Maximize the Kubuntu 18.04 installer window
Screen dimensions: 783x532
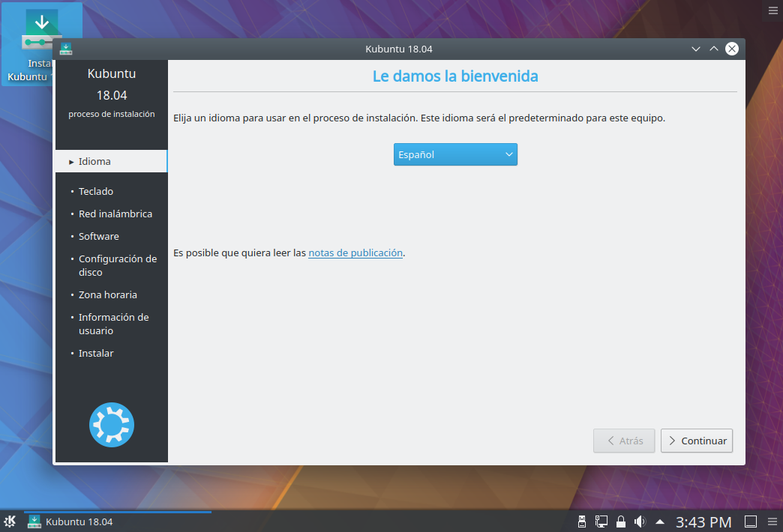[714, 49]
